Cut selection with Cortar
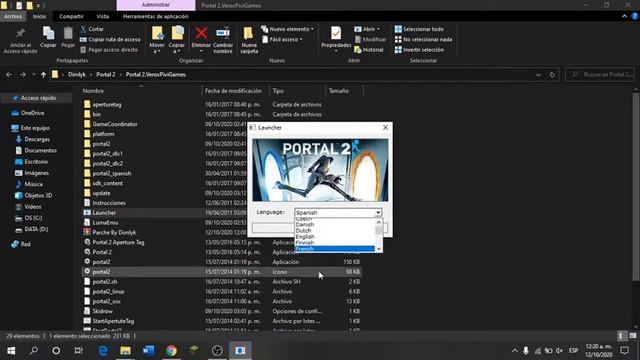The width and height of the screenshot is (640, 360). tap(92, 29)
